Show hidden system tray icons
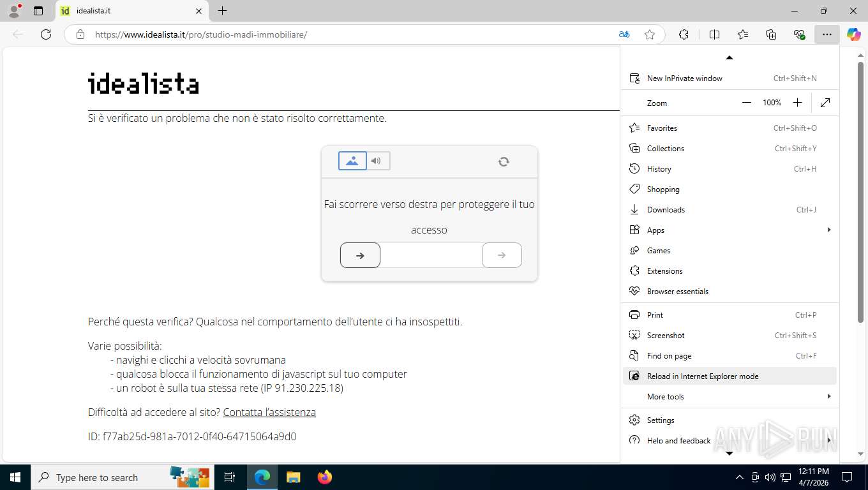This screenshot has width=868, height=490. pos(740,477)
